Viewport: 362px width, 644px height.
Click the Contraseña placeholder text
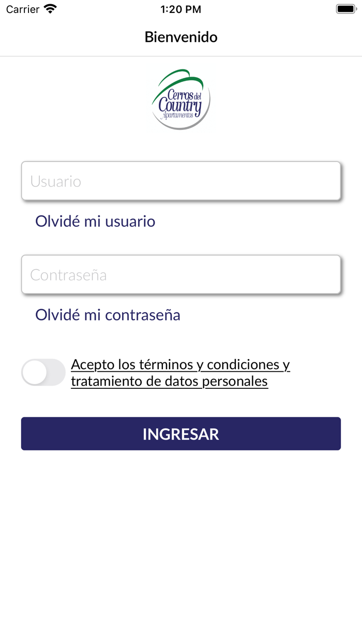point(68,274)
